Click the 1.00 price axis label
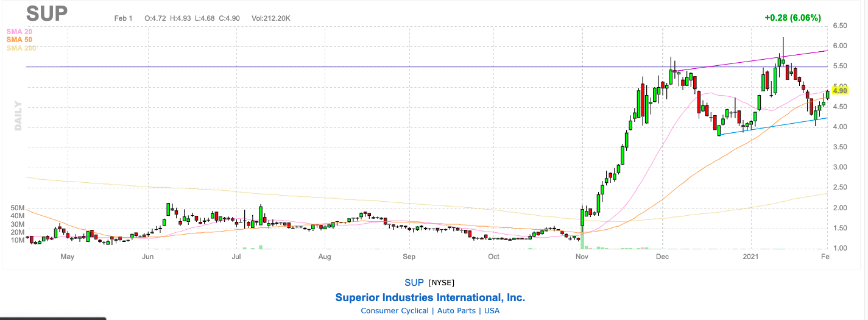This screenshot has height=320, width=868. [839, 249]
